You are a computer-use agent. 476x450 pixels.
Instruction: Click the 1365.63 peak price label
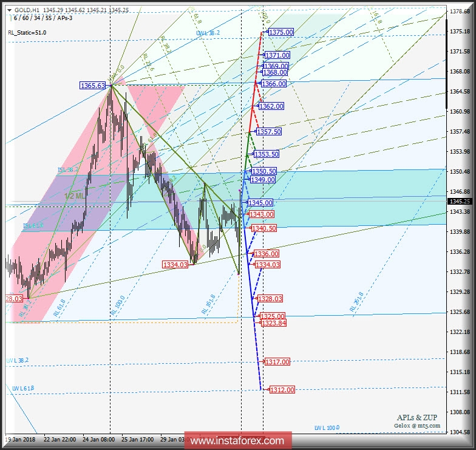tap(92, 86)
